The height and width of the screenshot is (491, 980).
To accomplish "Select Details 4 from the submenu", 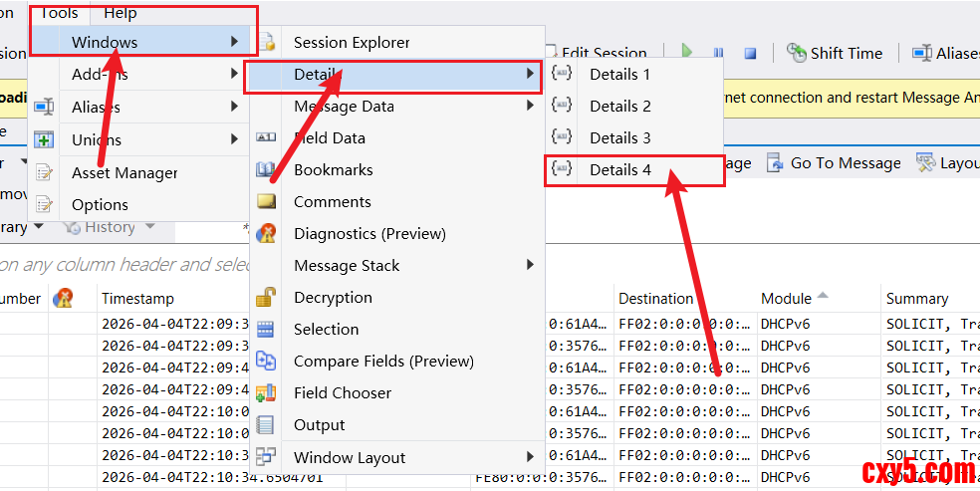I will tap(619, 170).
